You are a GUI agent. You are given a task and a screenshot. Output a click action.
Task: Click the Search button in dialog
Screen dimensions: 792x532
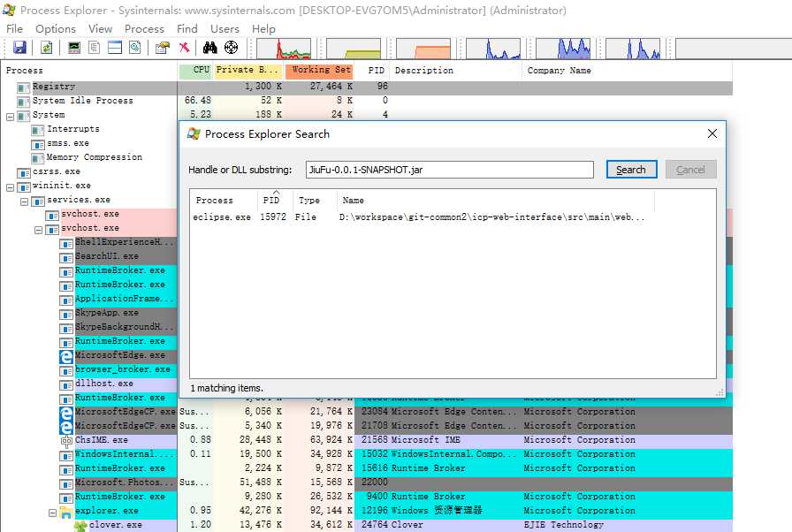click(631, 170)
